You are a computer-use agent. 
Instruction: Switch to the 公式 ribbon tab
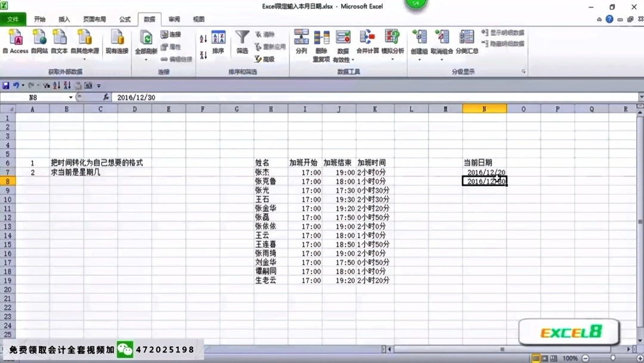123,19
